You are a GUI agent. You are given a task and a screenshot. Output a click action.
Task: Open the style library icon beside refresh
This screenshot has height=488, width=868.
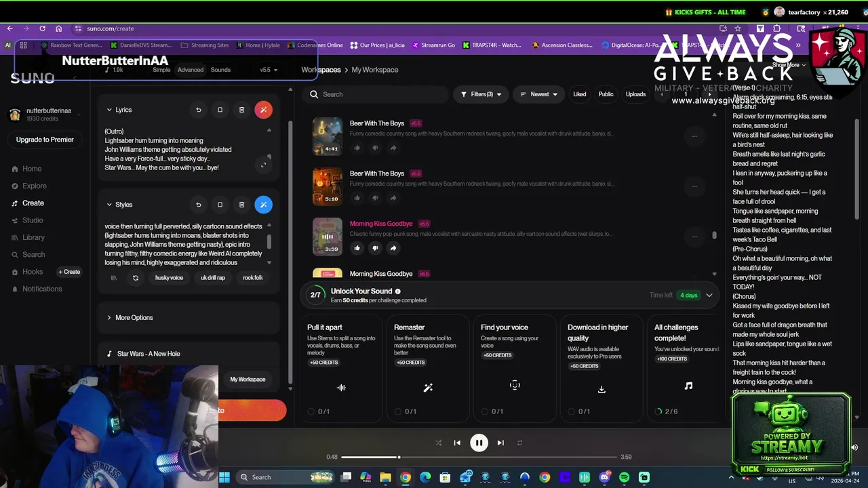114,278
